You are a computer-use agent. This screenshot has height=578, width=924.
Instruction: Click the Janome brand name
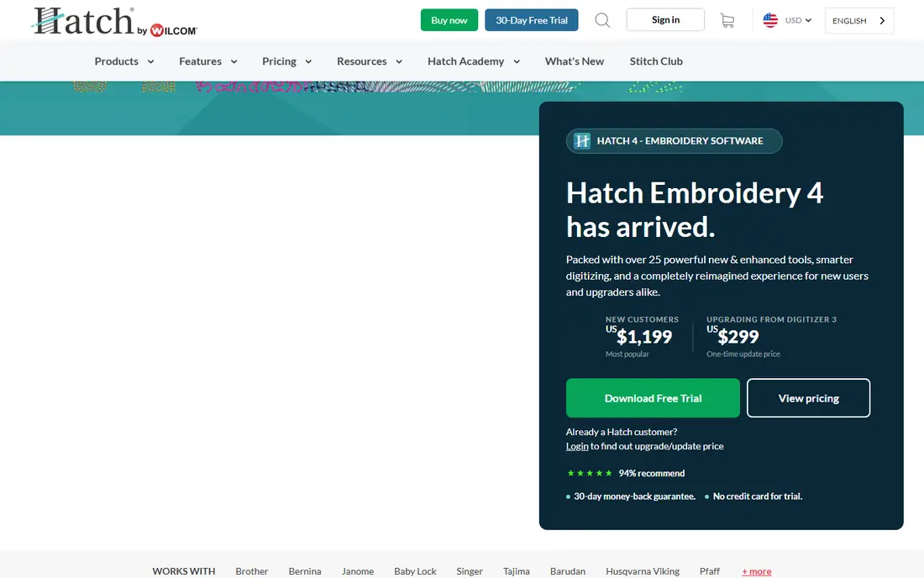358,571
